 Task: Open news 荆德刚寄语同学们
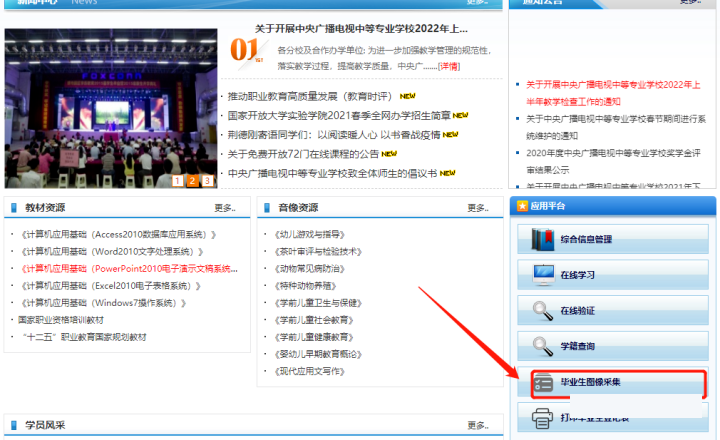coord(334,135)
